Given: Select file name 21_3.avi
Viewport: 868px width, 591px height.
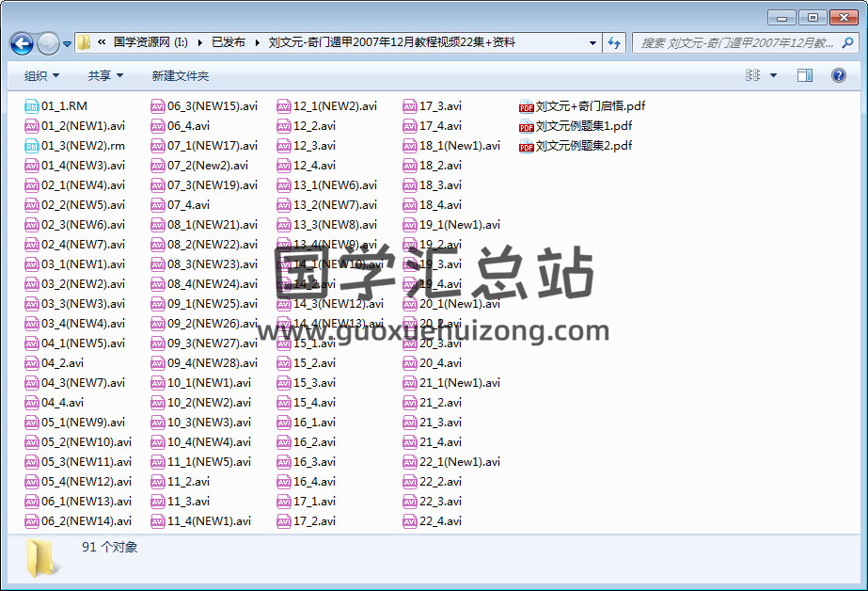Looking at the screenshot, I should pos(440,422).
